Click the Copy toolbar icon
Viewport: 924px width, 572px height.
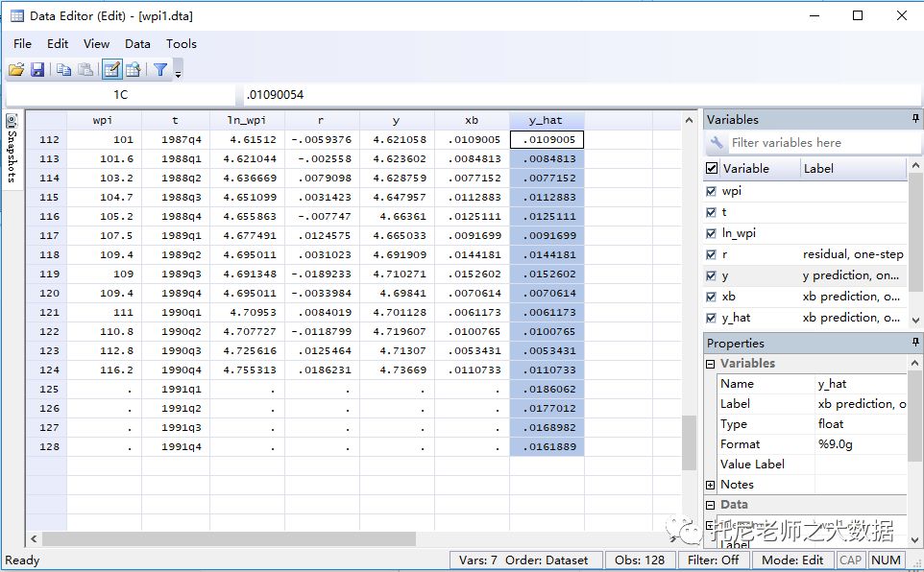pyautogui.click(x=63, y=70)
